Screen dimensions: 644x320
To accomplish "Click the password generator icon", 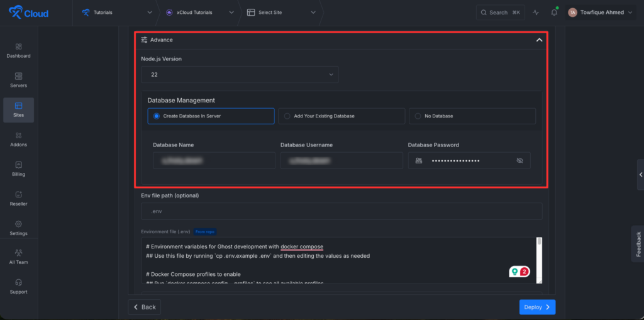I will point(419,160).
